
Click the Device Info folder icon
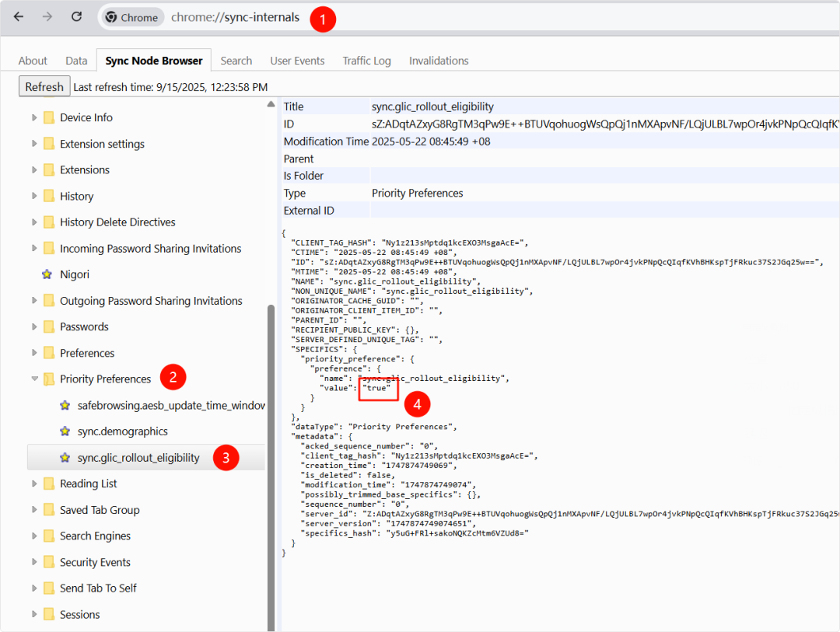coord(49,117)
